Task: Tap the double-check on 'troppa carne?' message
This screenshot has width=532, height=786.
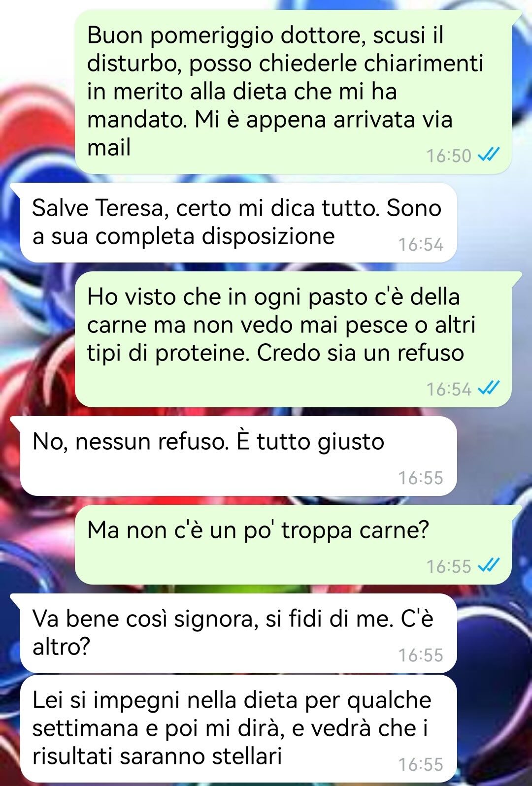Action: pos(489,566)
